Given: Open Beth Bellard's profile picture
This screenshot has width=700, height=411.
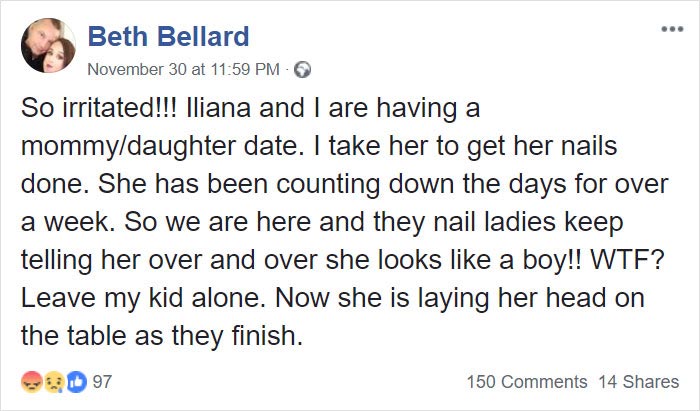Looking at the screenshot, I should point(48,48).
